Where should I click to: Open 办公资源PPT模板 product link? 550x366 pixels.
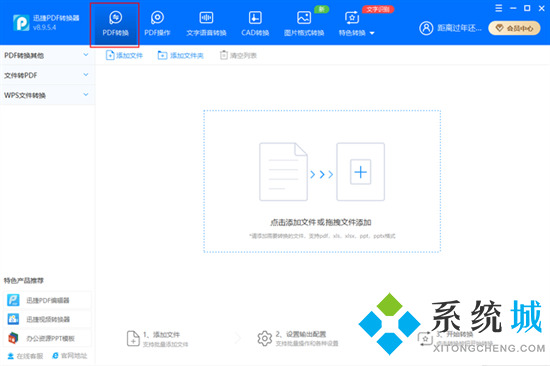pos(47,338)
